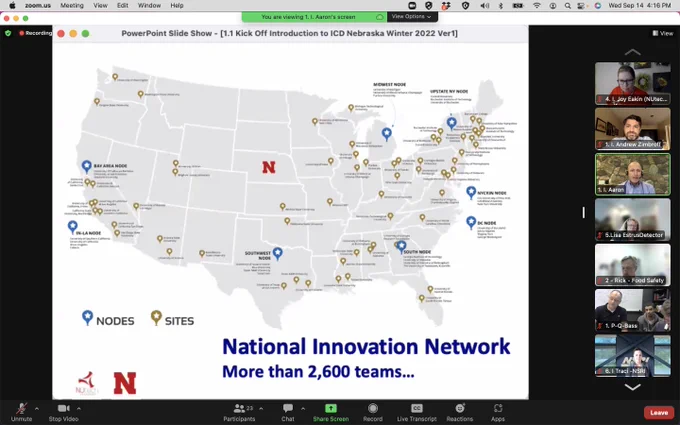Click the Southwest Node pin on map
Screen dimensions: 680x425
277,253
